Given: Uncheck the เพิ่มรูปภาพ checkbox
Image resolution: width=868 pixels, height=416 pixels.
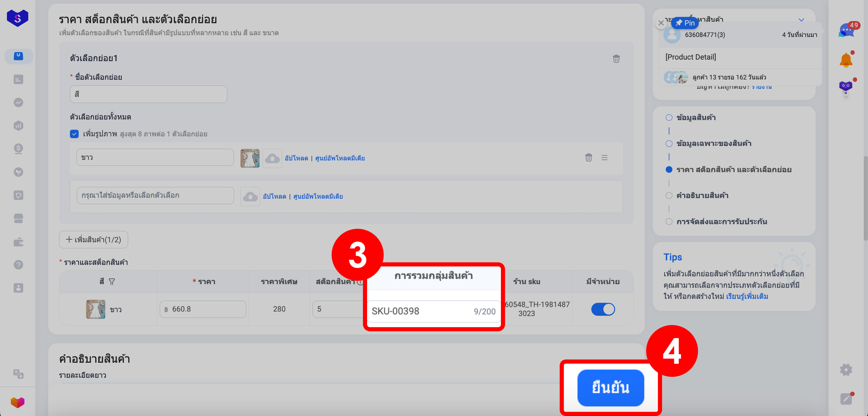Looking at the screenshot, I should click(x=74, y=134).
